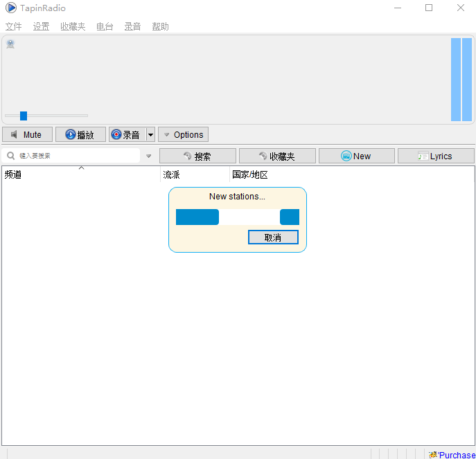
Task: Open the Options dropdown
Action: 183,134
